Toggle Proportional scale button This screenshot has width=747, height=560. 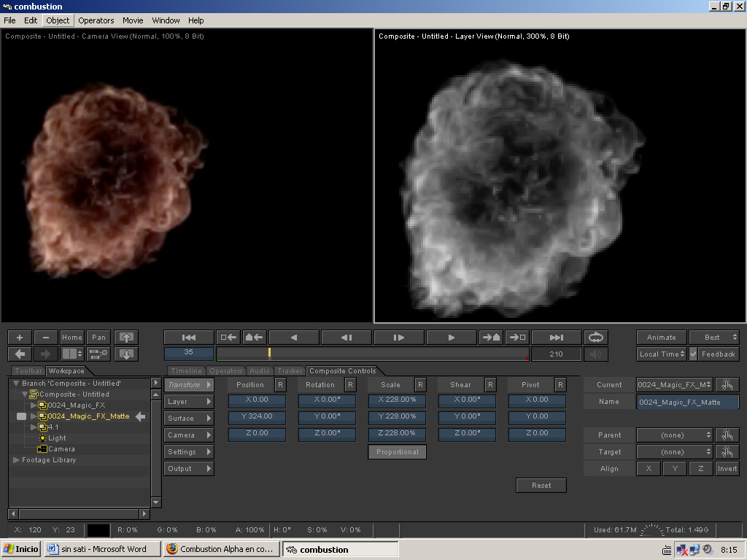[x=398, y=452]
